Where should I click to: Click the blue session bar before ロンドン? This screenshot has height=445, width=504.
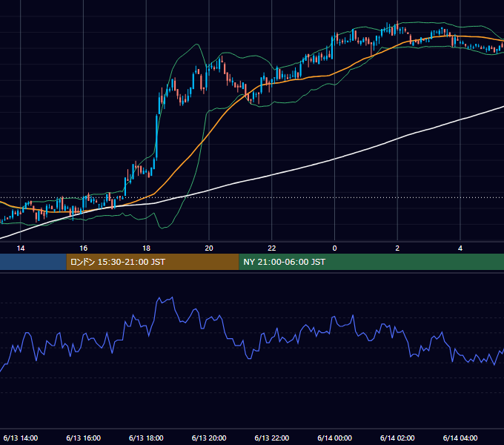33,262
